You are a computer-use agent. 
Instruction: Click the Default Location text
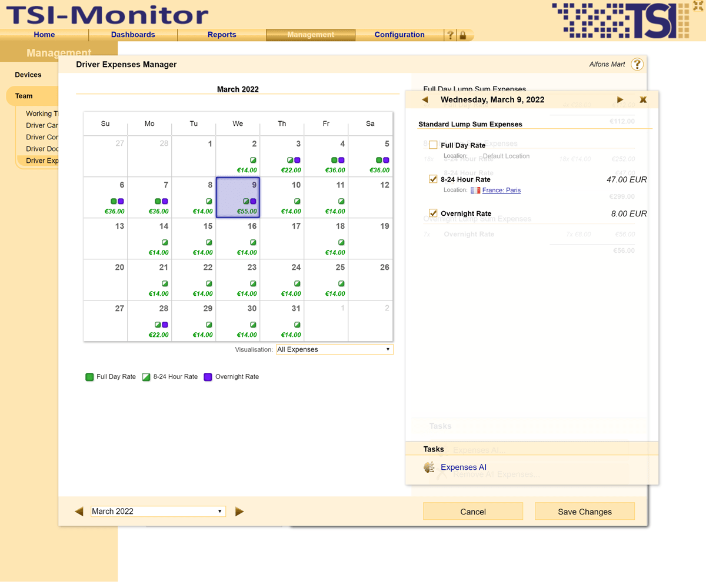(x=506, y=156)
